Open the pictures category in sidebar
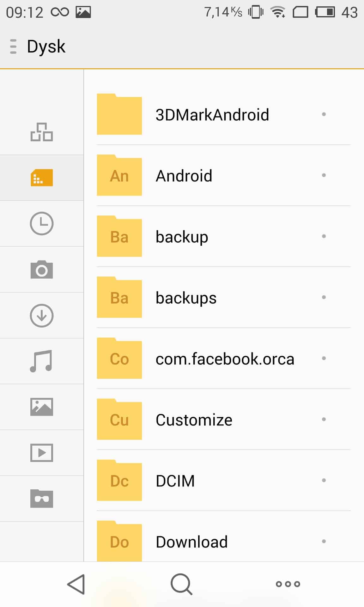The height and width of the screenshot is (607, 364). (x=42, y=407)
